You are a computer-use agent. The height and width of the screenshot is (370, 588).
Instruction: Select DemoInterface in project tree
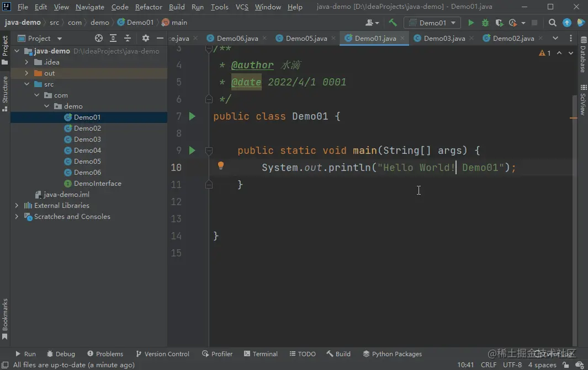coord(98,184)
